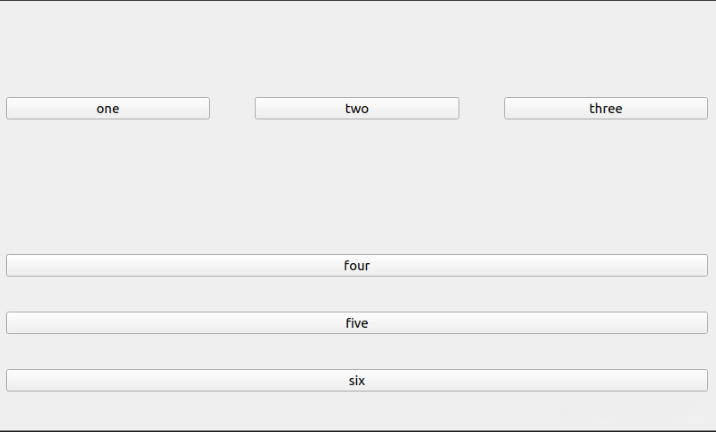This screenshot has height=432, width=716.
Task: Push the full-width four button
Action: (357, 265)
